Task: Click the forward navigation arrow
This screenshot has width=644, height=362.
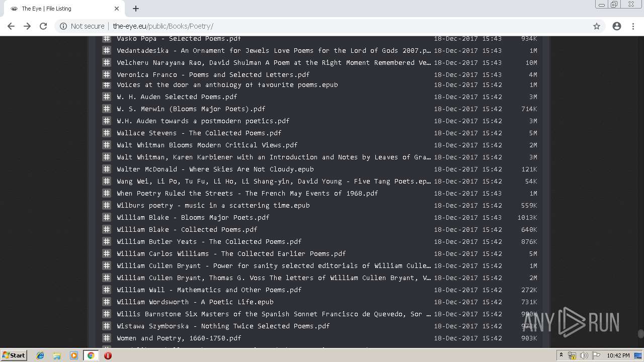Action: (27, 26)
